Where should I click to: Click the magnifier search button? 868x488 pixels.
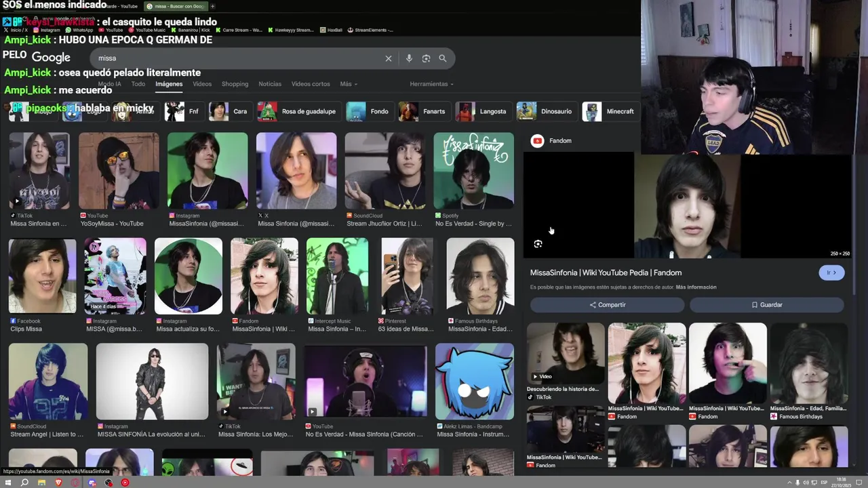[443, 58]
